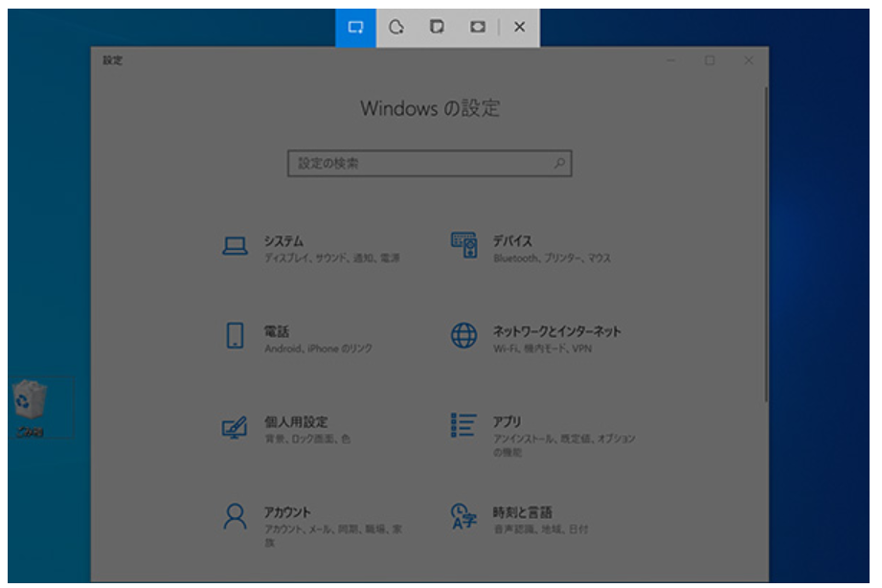Open the デバイス settings link

(x=512, y=241)
